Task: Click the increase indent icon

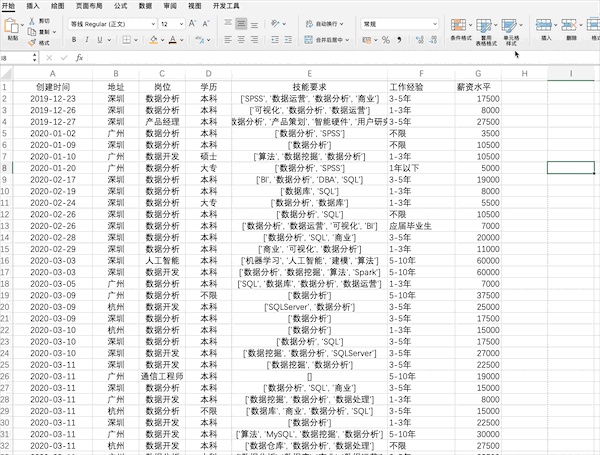Action: (288, 39)
